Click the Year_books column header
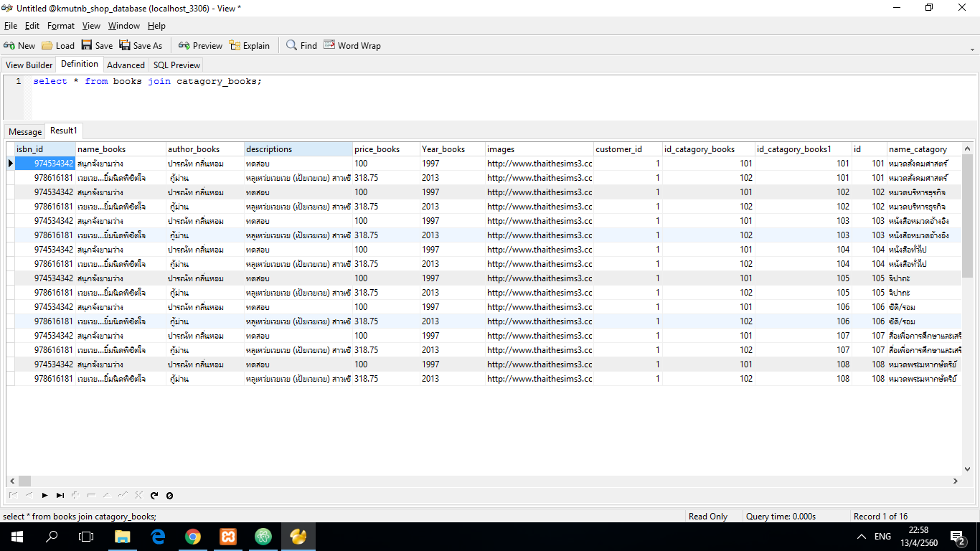This screenshot has height=551, width=980. [453, 149]
